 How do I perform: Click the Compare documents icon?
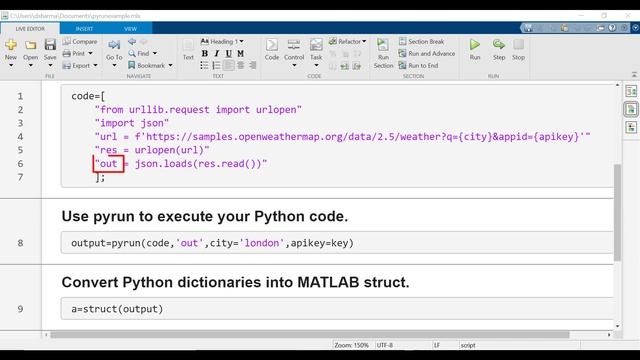(67, 42)
